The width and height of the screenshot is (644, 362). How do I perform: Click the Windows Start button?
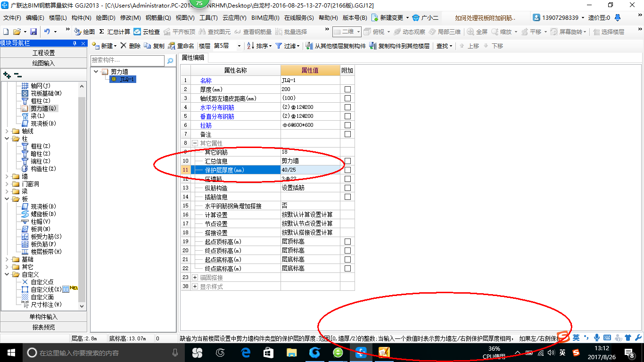11,353
